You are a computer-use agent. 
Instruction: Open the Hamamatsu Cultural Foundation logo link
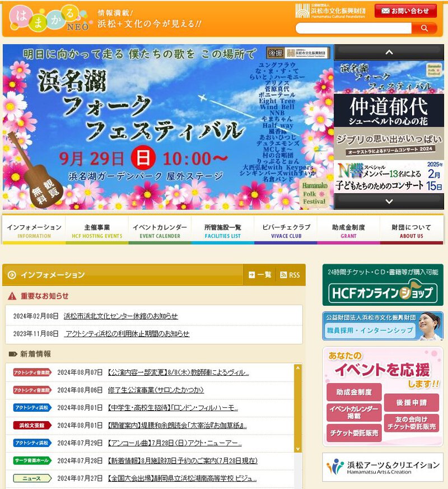click(x=330, y=11)
